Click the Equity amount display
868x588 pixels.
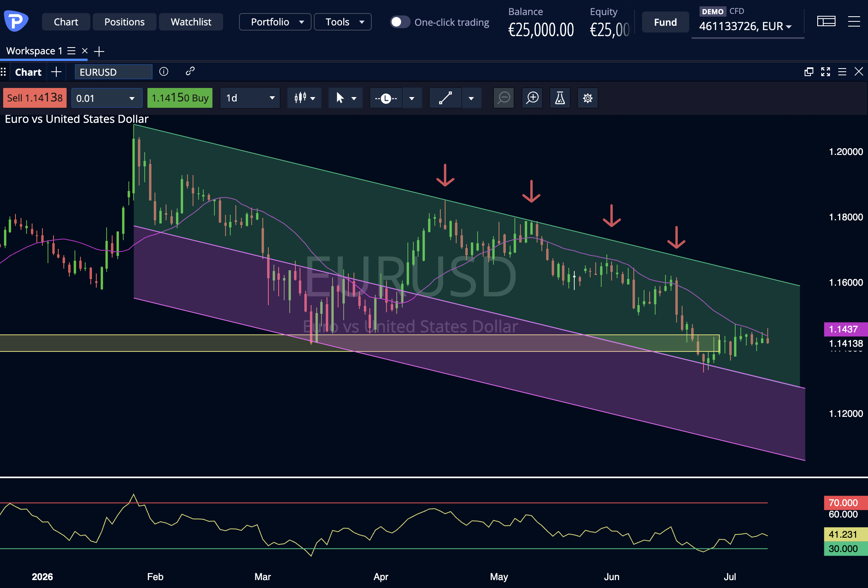tap(610, 30)
